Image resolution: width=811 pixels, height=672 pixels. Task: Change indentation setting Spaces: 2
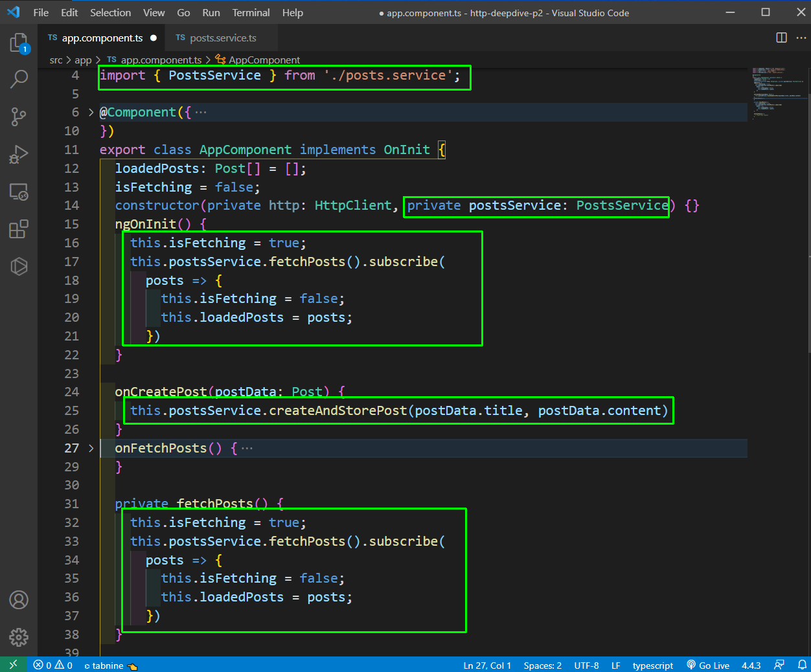click(543, 665)
